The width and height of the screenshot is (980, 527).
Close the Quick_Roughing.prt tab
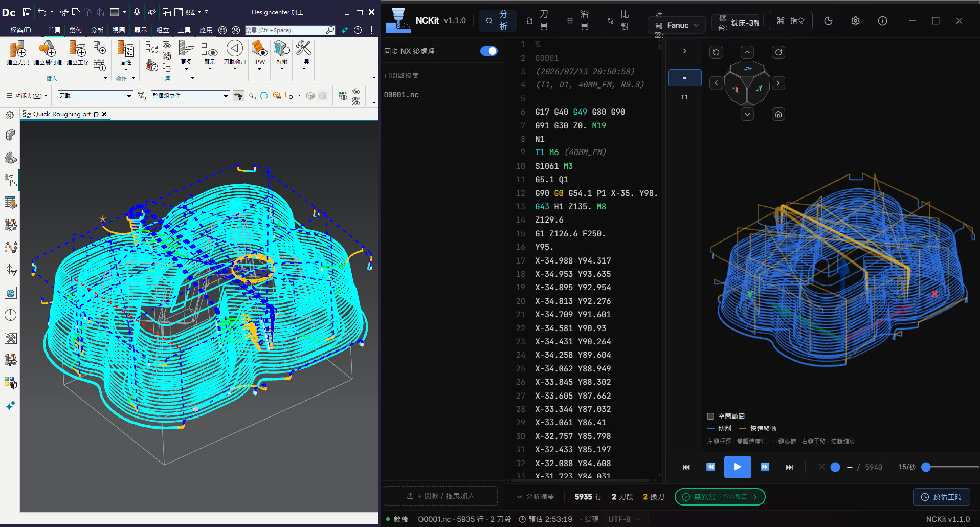[104, 114]
